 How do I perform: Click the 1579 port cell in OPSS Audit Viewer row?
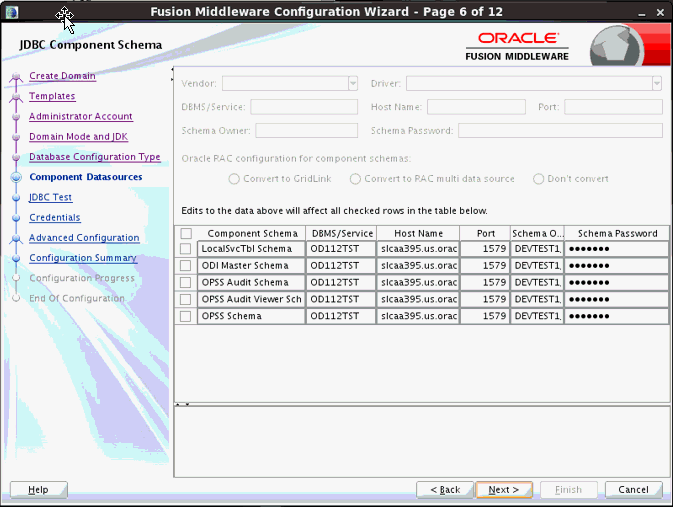[x=485, y=299]
